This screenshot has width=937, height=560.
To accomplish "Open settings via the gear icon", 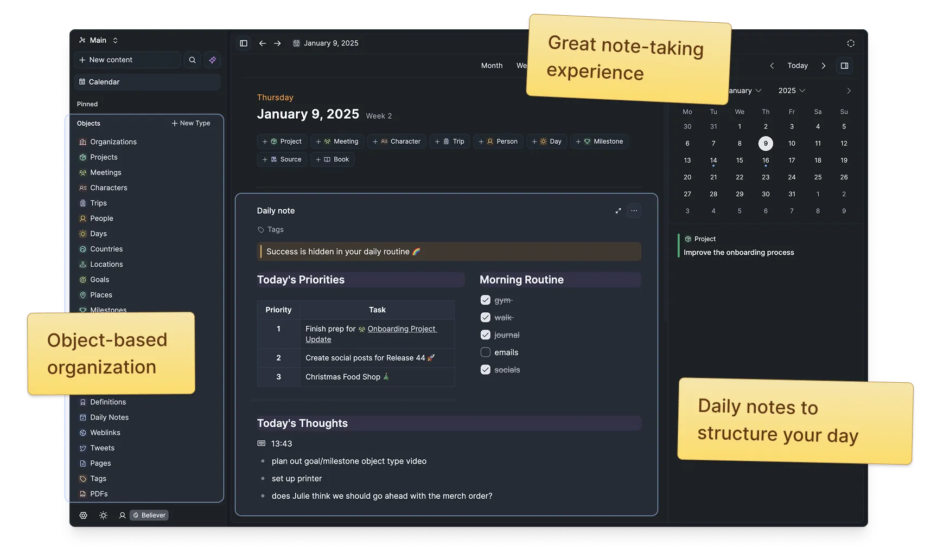I will pos(83,515).
